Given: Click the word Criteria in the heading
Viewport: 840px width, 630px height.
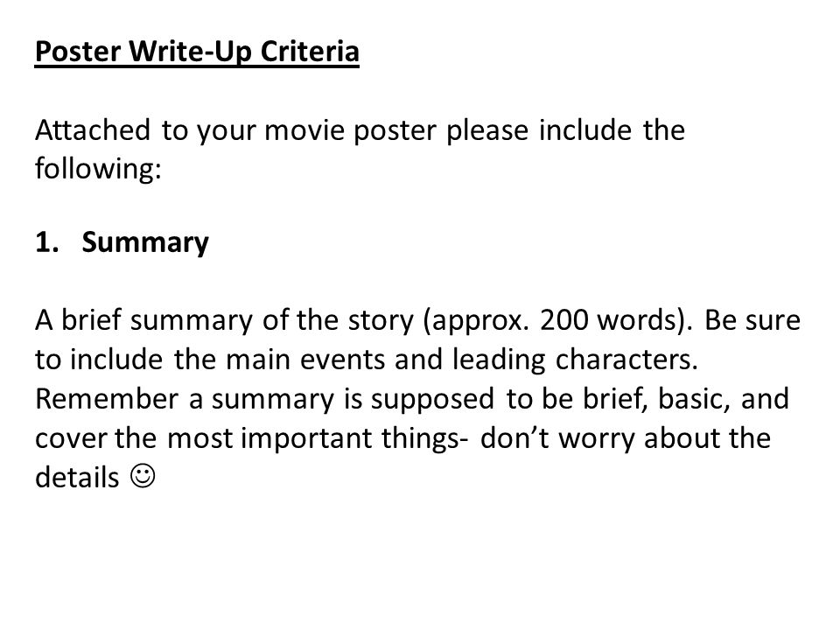Looking at the screenshot, I should pyautogui.click(x=310, y=52).
